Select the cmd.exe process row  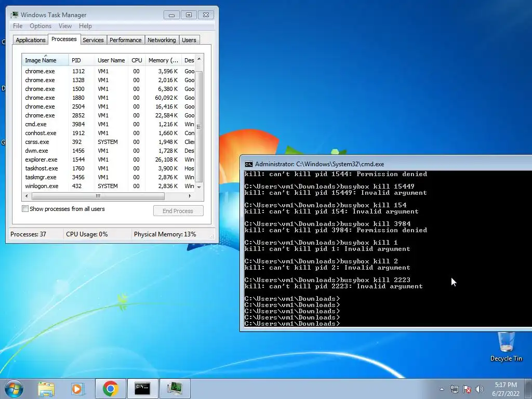(x=109, y=124)
